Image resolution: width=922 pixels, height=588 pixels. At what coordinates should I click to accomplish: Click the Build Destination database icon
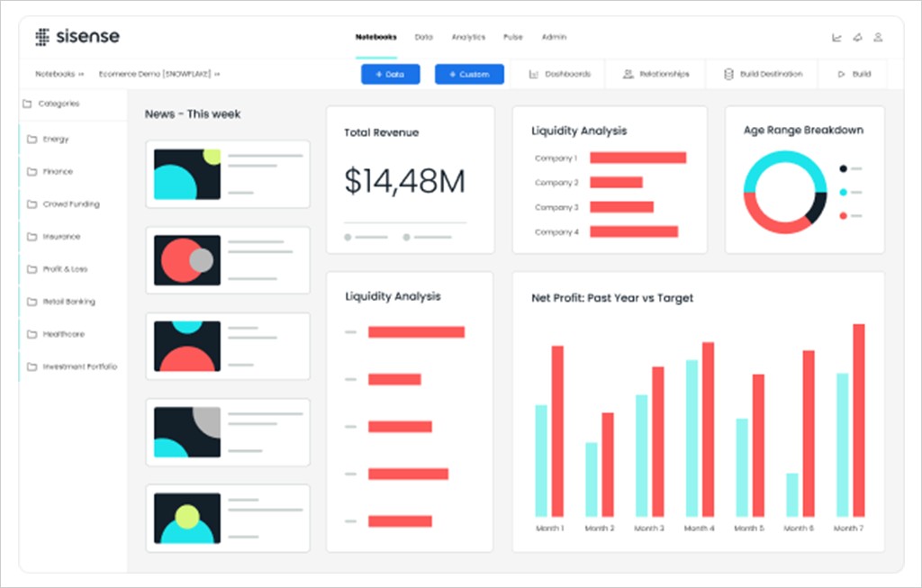click(x=728, y=74)
